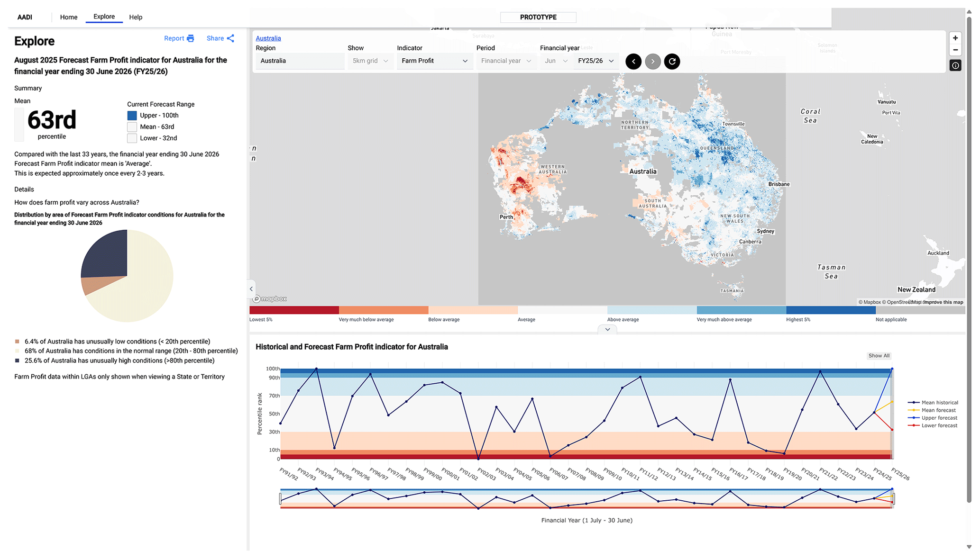Go to previous financial year
This screenshot has width=980, height=559.
pyautogui.click(x=633, y=61)
